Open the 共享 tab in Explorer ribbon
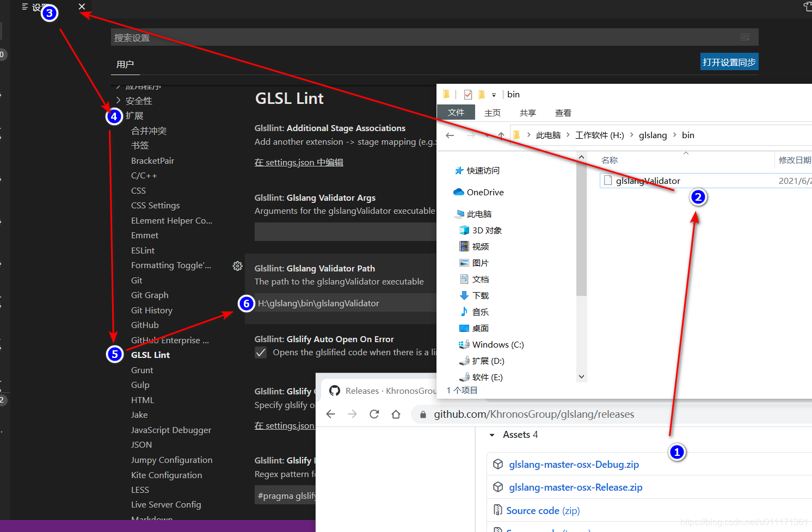The width and height of the screenshot is (812, 532). pos(528,113)
